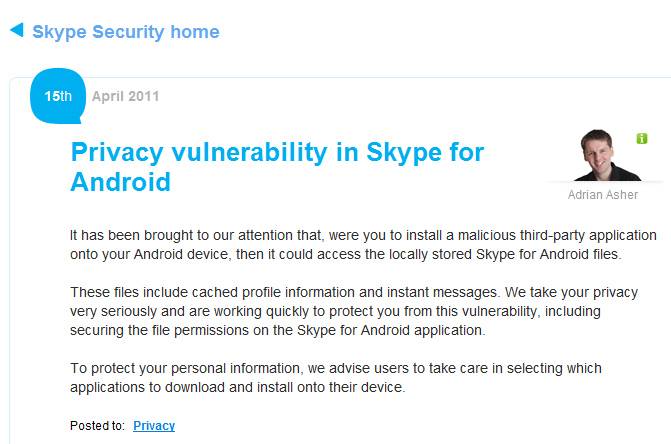The height and width of the screenshot is (444, 671).
Task: Open the 'Privacy vulnerability in Skype for' headline
Action: 277,152
